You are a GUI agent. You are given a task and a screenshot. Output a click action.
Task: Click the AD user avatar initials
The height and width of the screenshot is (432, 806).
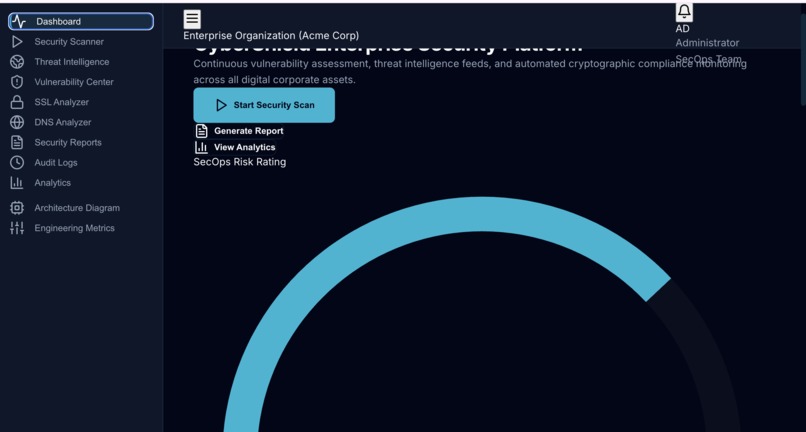pos(682,29)
